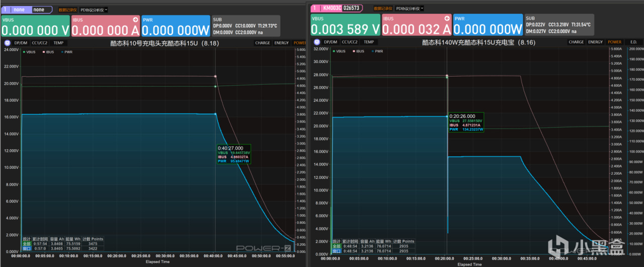Click the chart title 酷态科140W充酷态科15U充电宝 (8.16)
644x267 pixels.
pos(478,42)
